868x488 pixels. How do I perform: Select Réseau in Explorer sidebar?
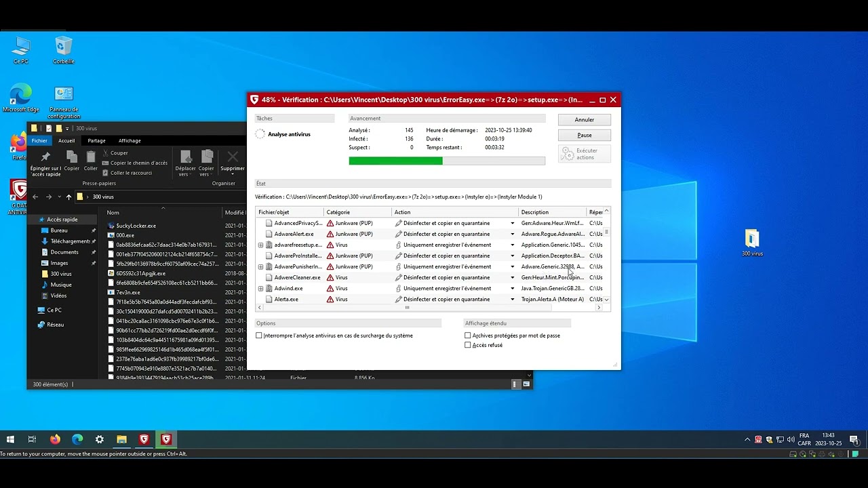55,325
